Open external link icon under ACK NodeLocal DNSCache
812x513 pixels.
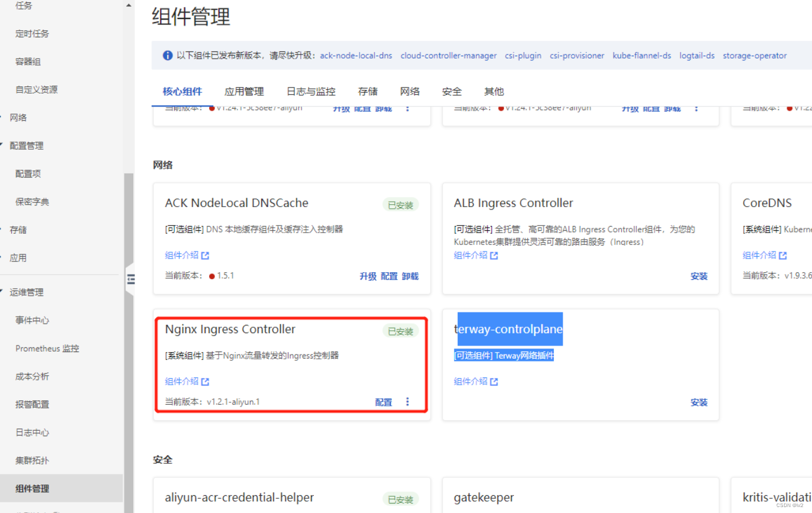206,256
